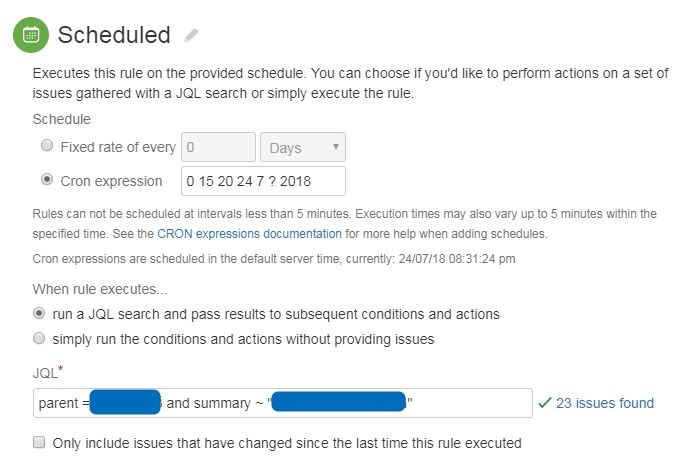This screenshot has width=692, height=469.
Task: Select the Fixed rate of every radio button
Action: (x=47, y=145)
